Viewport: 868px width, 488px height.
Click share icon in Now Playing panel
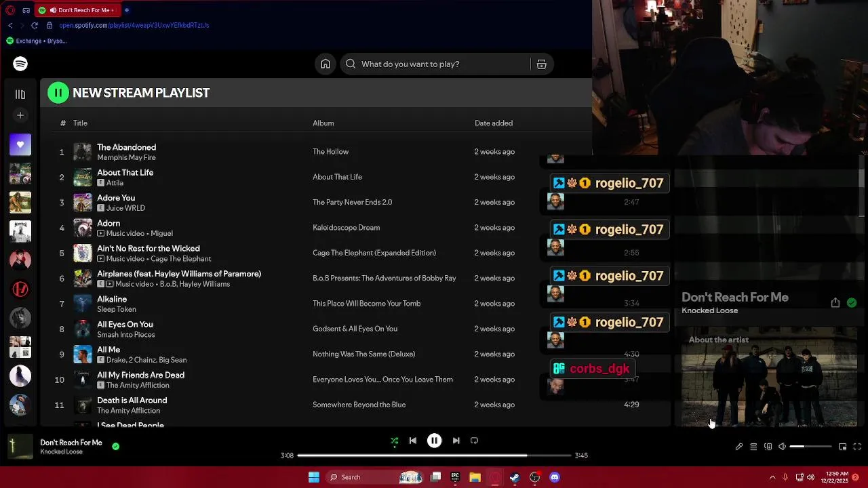pyautogui.click(x=835, y=303)
